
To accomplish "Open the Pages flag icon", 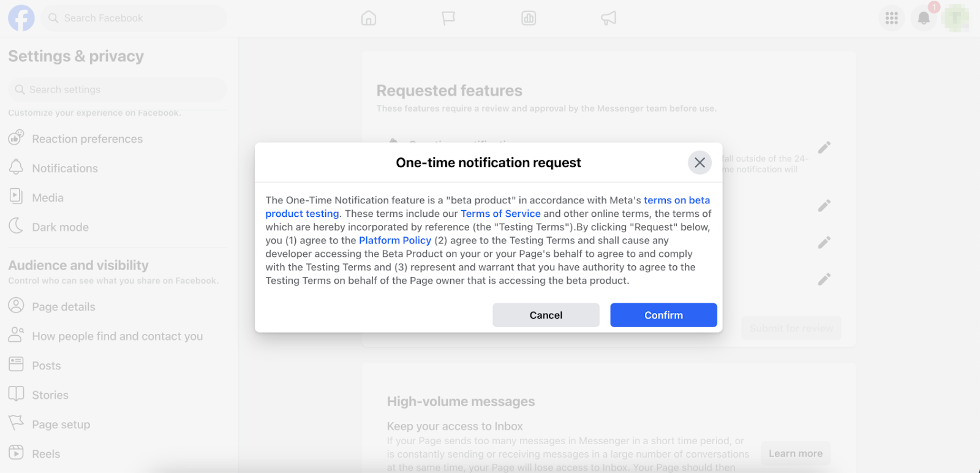I will point(448,18).
